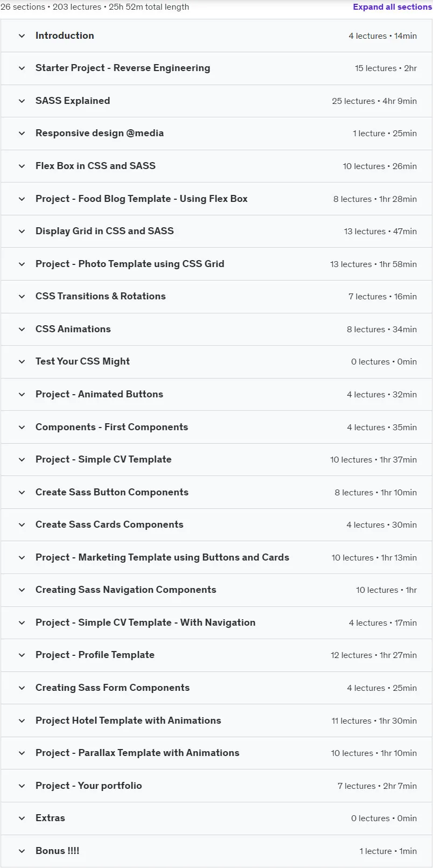Open chevron beside SASS Explained

22,101
